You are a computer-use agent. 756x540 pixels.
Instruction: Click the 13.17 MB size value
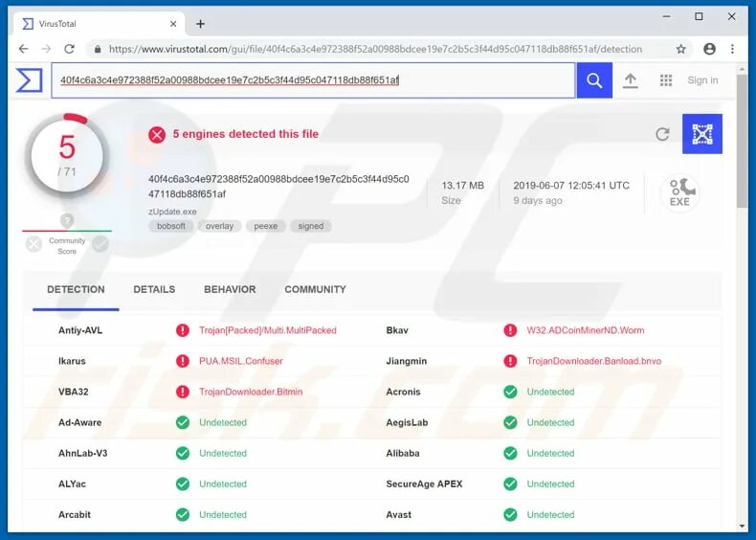462,186
